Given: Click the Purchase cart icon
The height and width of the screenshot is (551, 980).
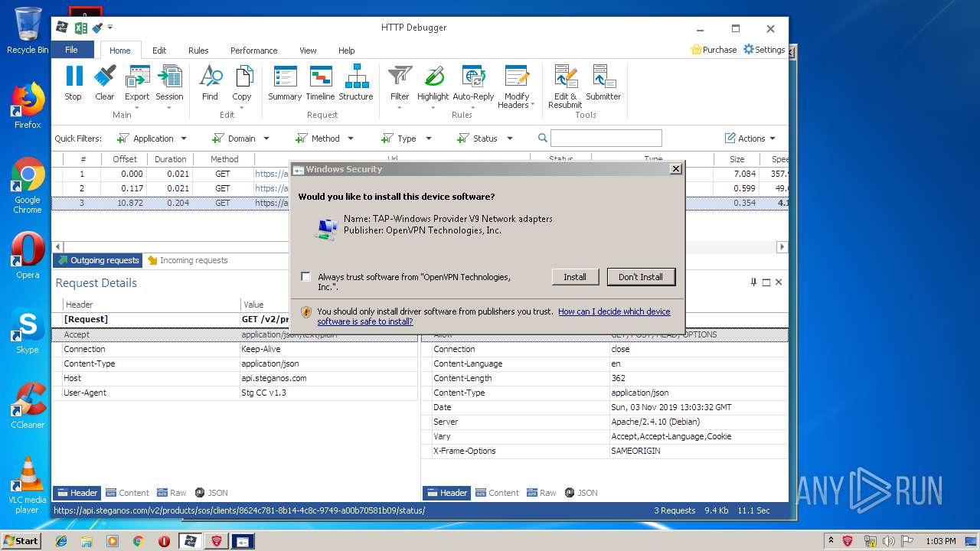Looking at the screenshot, I should [696, 50].
